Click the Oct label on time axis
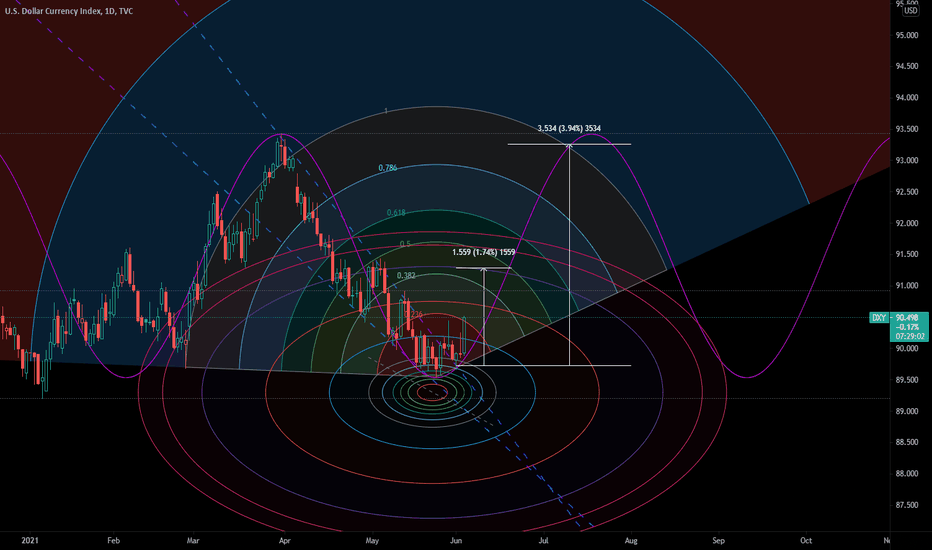 coord(806,540)
